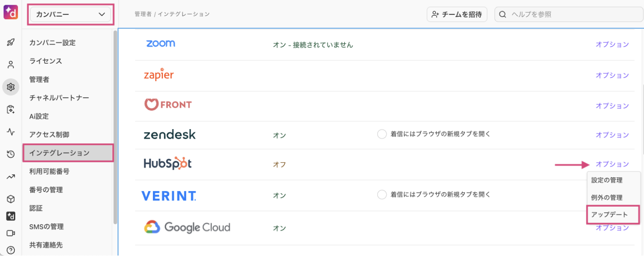Enable Zendesk open-in-new-tab radio button
The height and width of the screenshot is (256, 644).
382,134
